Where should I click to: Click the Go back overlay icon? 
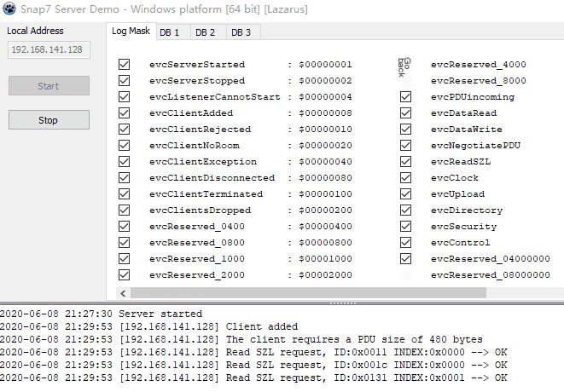pos(405,67)
